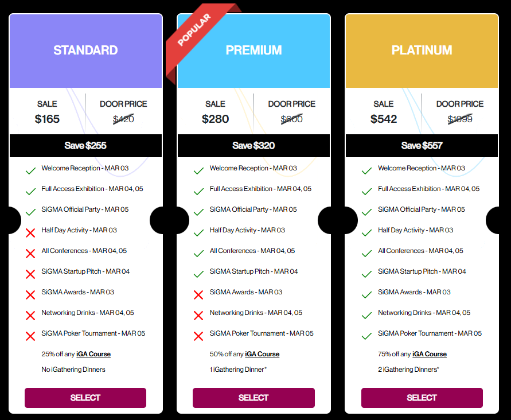Click the gold PLATINUM header banner
This screenshot has height=420, width=511.
[422, 50]
